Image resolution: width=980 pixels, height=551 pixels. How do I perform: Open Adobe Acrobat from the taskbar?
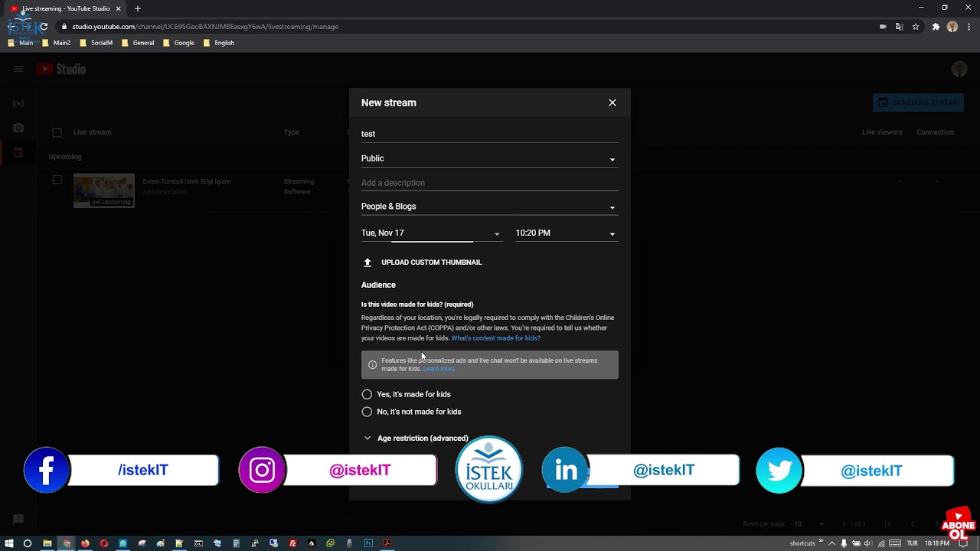click(387, 543)
